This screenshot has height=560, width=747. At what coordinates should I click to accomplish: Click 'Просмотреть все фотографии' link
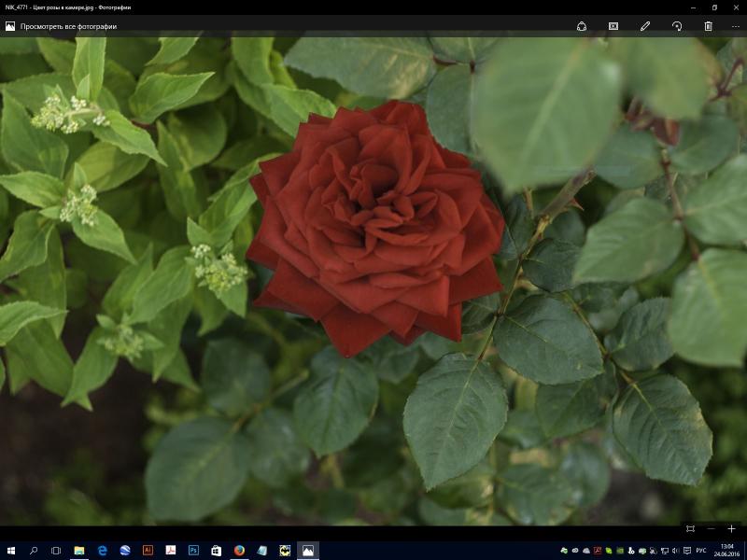click(68, 27)
